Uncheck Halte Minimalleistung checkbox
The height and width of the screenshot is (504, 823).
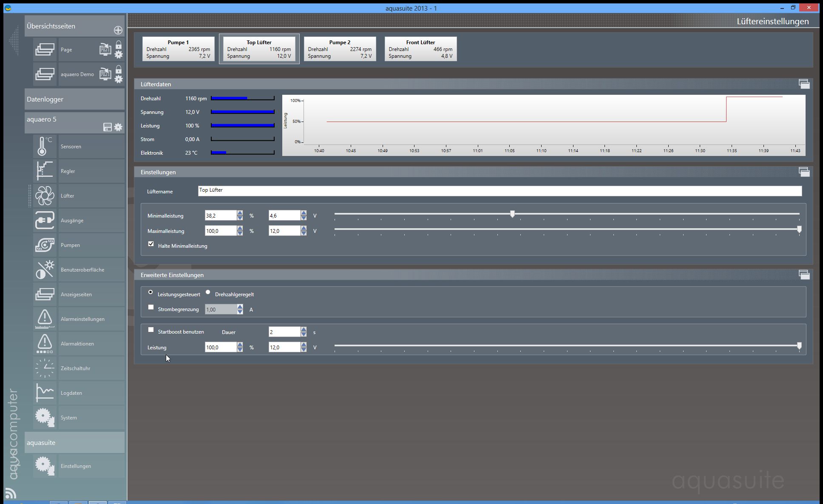pyautogui.click(x=151, y=244)
